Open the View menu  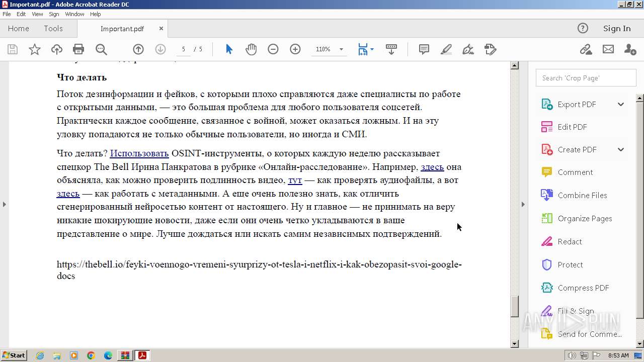[x=37, y=14]
